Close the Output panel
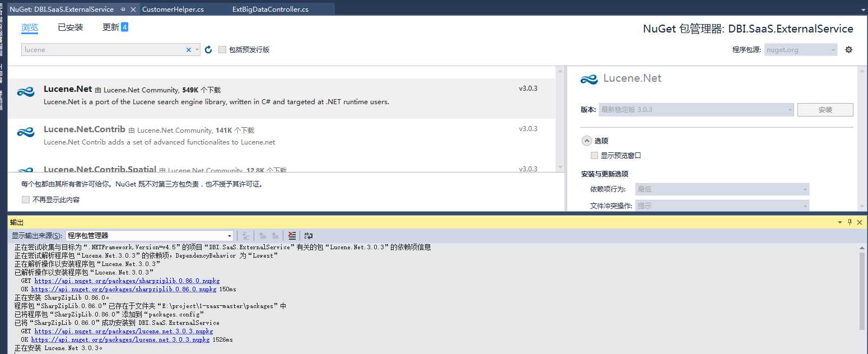 coord(860,222)
